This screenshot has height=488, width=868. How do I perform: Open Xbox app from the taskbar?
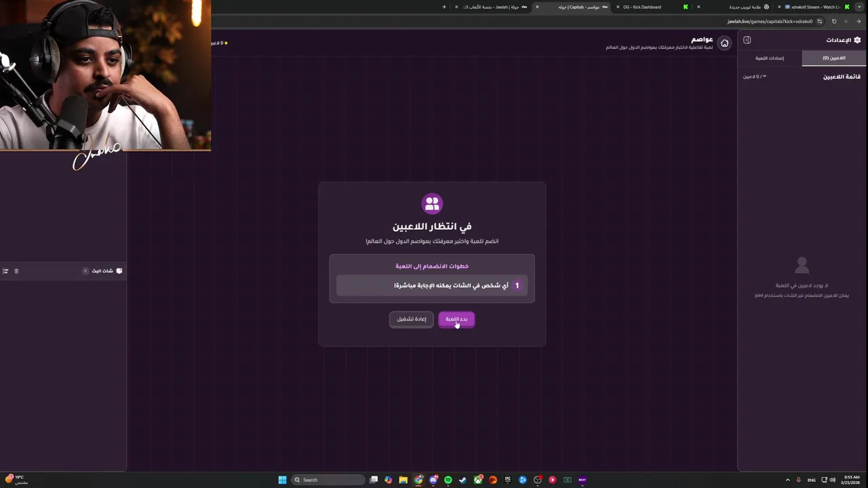point(478,480)
